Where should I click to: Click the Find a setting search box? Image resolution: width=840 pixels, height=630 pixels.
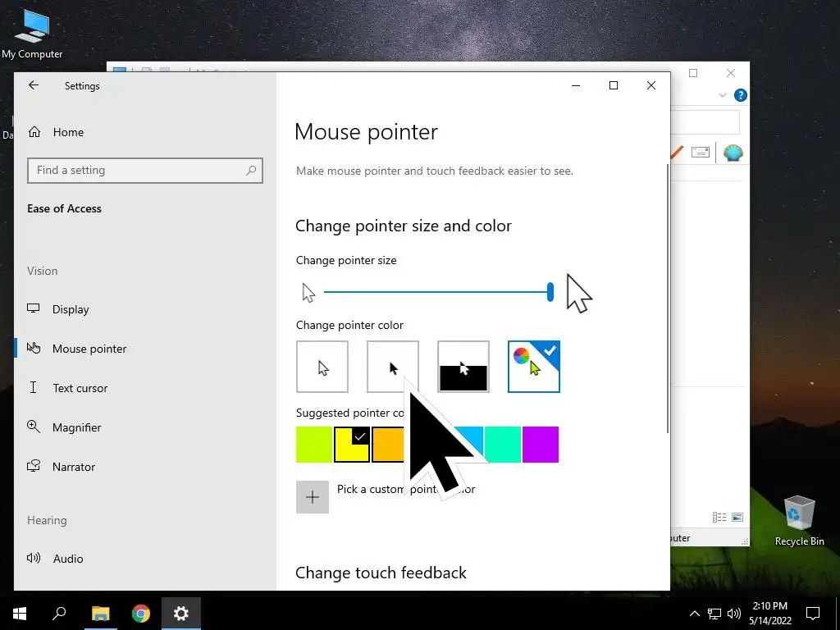tap(145, 171)
